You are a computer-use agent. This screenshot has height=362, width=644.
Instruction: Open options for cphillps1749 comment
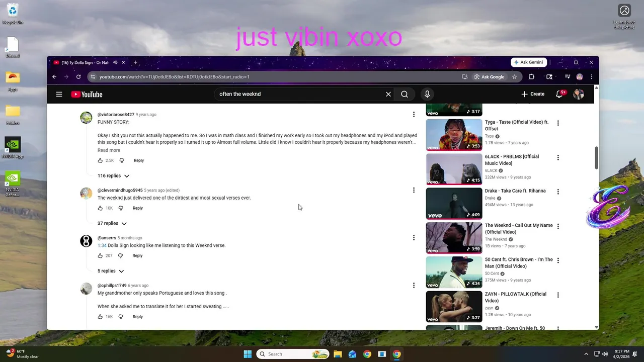(414, 286)
